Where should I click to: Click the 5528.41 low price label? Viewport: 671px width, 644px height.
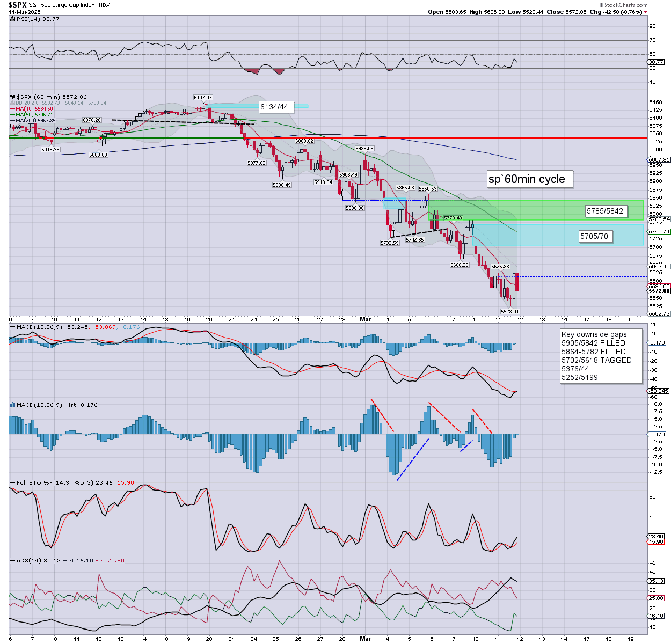pos(509,311)
